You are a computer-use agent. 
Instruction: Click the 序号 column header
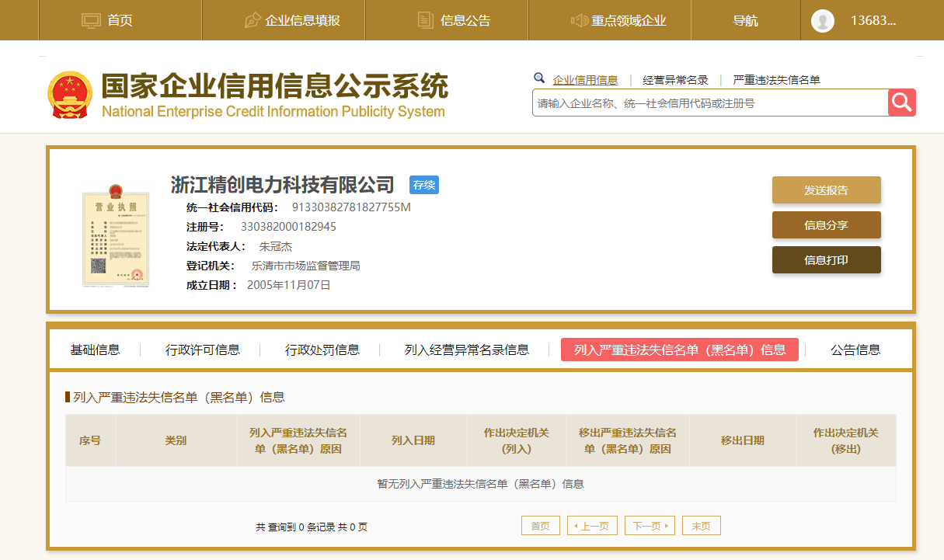point(90,440)
